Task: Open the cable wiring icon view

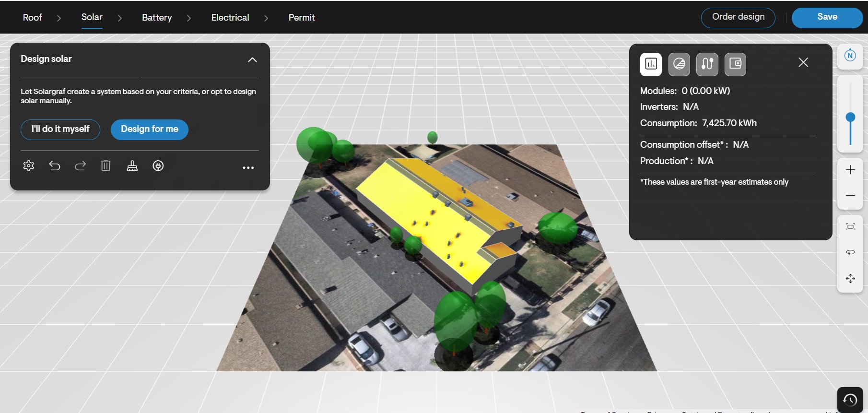Action: tap(707, 64)
